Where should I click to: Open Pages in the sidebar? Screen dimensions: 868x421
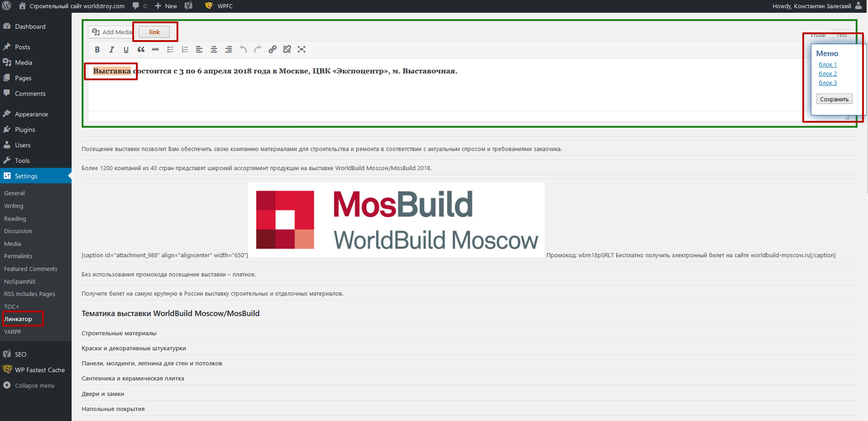click(36, 78)
